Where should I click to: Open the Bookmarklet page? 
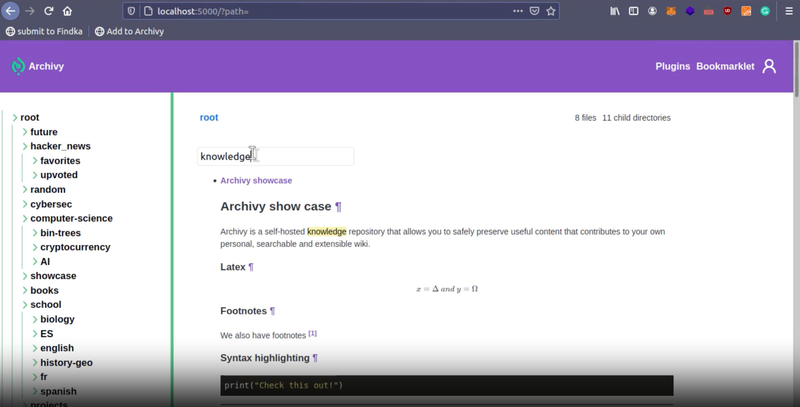(x=725, y=66)
